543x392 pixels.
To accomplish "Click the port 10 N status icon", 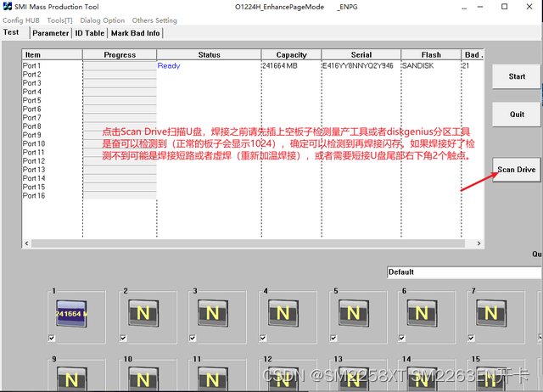I will (x=143, y=379).
